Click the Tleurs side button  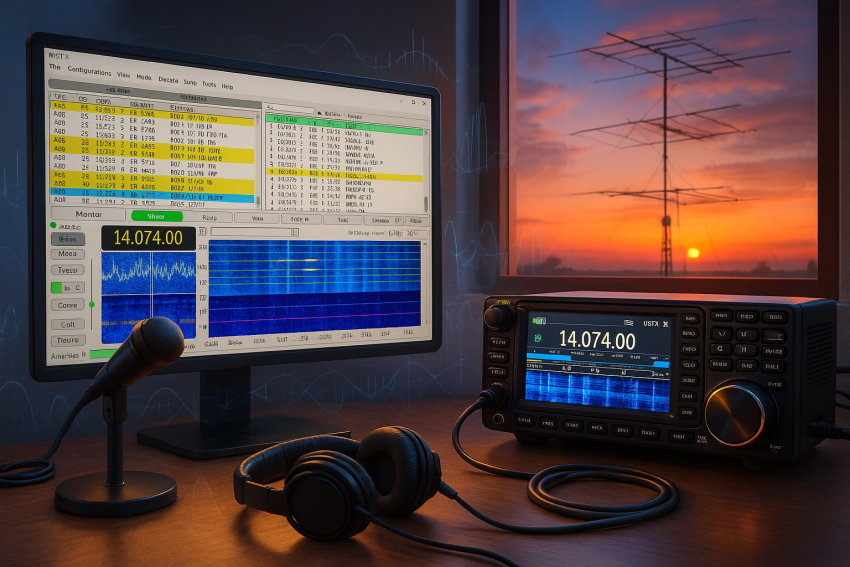click(x=68, y=340)
